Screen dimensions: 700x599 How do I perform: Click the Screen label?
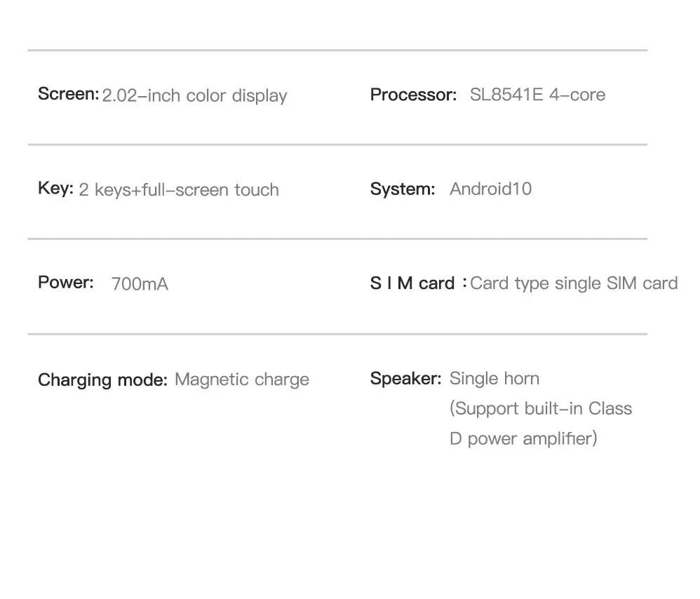[68, 94]
